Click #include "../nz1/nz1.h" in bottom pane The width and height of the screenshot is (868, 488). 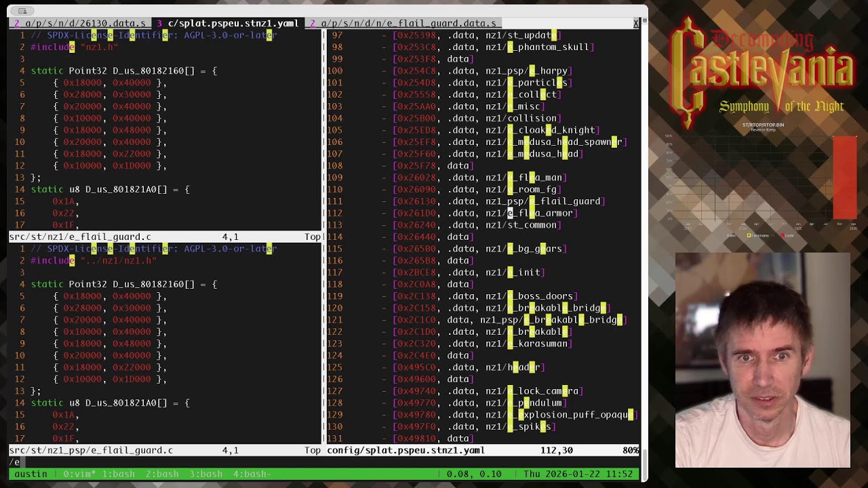tap(94, 260)
